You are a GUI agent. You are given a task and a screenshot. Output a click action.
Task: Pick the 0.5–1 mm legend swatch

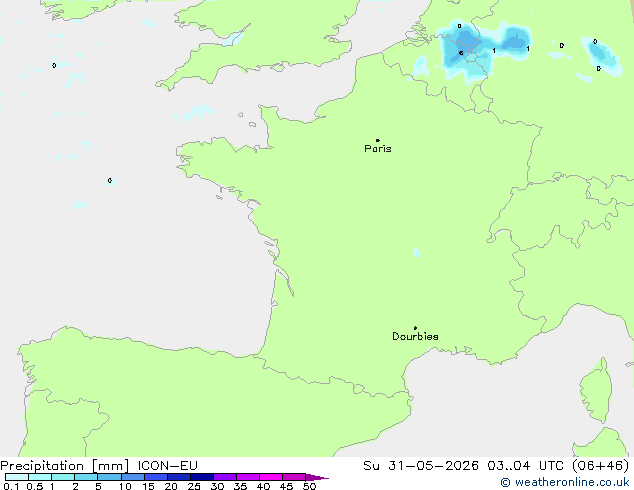coord(40,477)
